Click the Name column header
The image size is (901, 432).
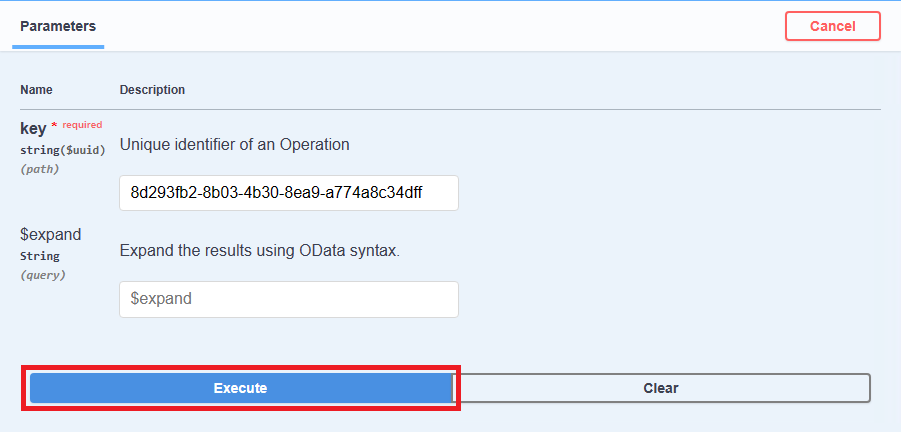pos(36,90)
